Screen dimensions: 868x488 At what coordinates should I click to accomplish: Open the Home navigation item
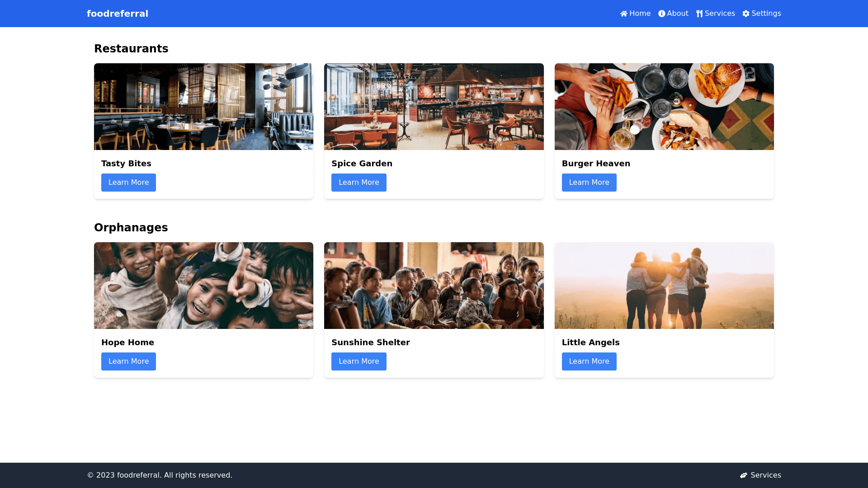(x=639, y=14)
